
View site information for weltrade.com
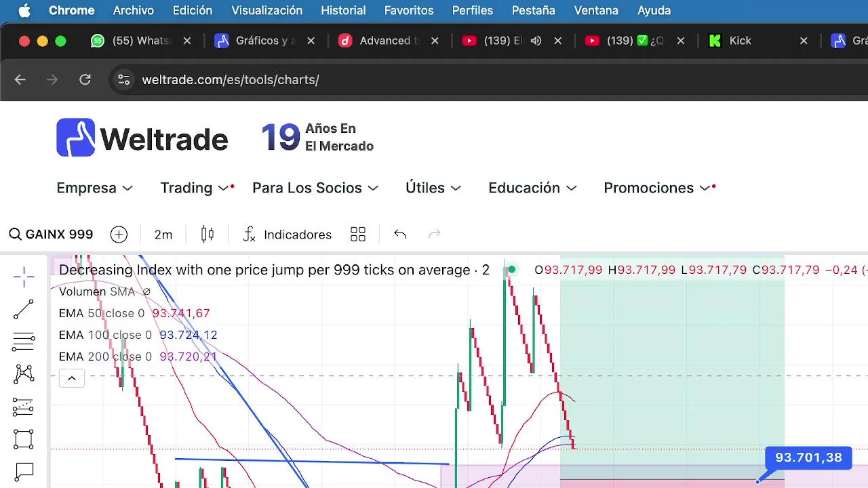point(124,80)
